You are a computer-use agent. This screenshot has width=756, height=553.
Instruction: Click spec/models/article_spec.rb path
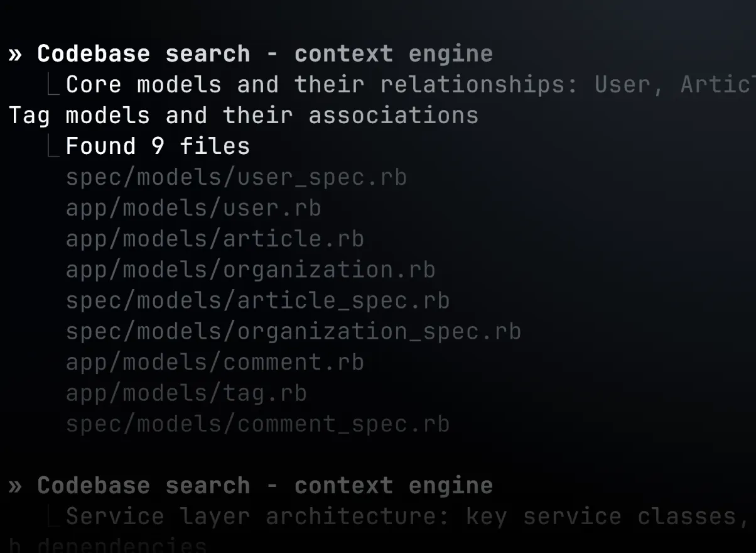click(x=257, y=301)
